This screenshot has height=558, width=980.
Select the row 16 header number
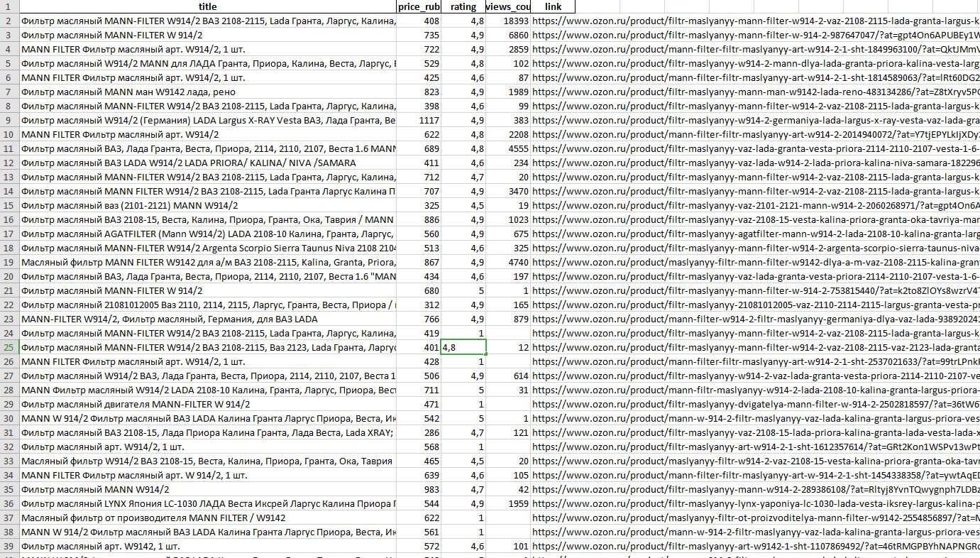pyautogui.click(x=9, y=219)
